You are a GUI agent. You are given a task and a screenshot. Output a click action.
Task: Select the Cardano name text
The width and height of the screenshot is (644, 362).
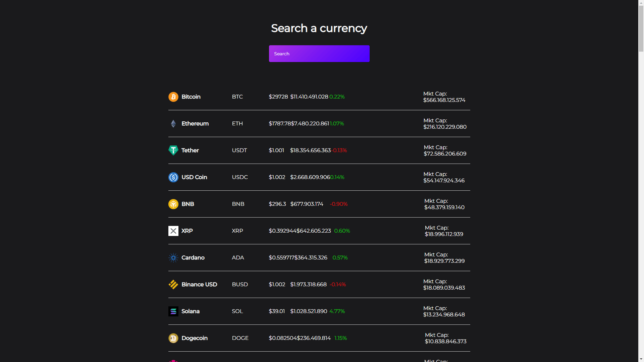193,258
